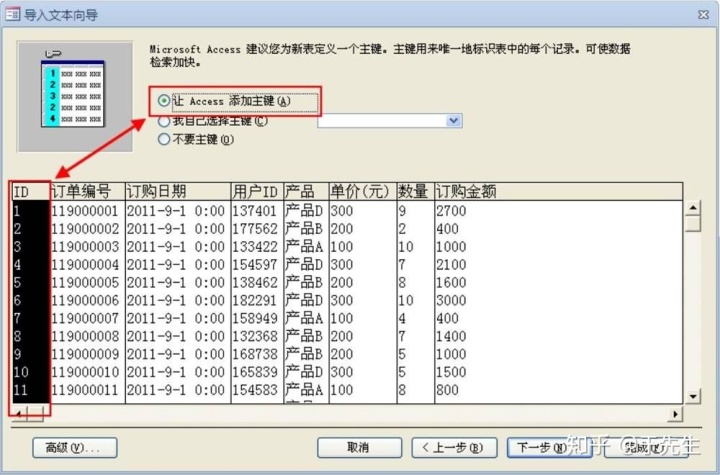This screenshot has width=720, height=475.
Task: Click order number 119000010
Action: (x=85, y=372)
